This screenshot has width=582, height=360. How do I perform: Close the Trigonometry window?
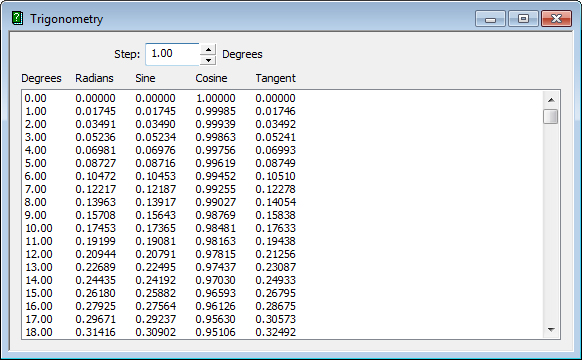pos(556,19)
